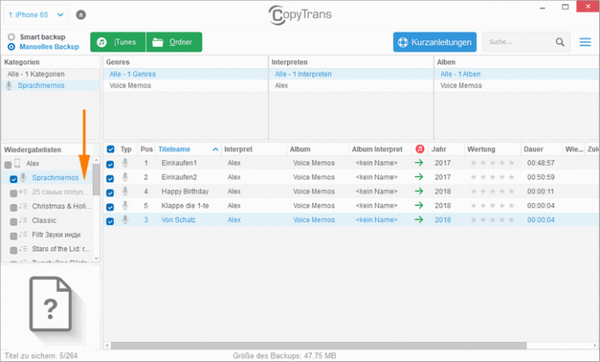Screen dimensions: 600x362
Task: Uncheck the Happy Birthday track checkbox
Action: [110, 192]
